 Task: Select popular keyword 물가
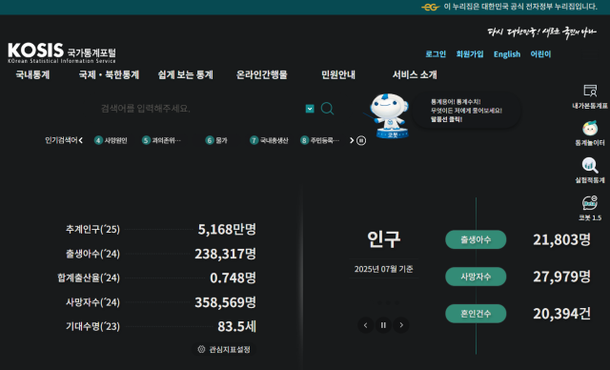coord(216,140)
